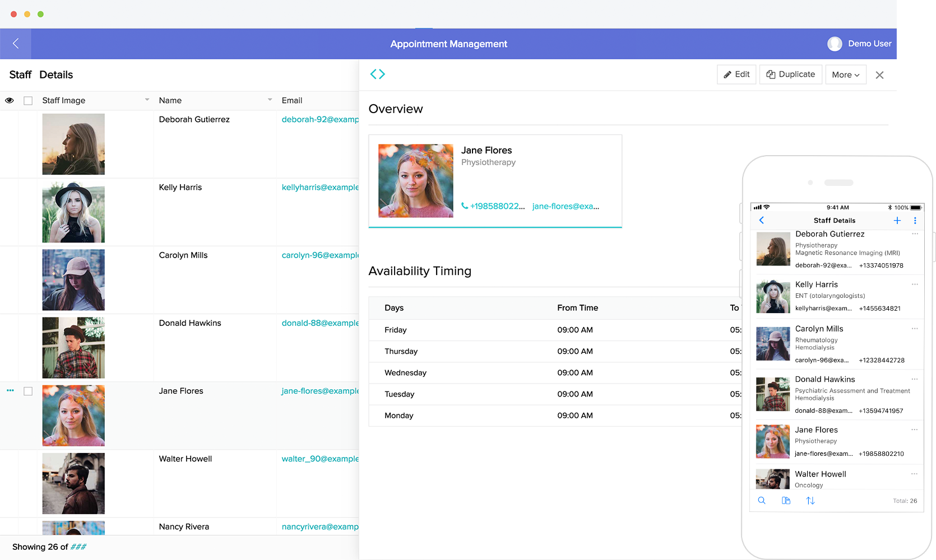
Task: Open Walter Howell's email link in table
Action: [320, 459]
